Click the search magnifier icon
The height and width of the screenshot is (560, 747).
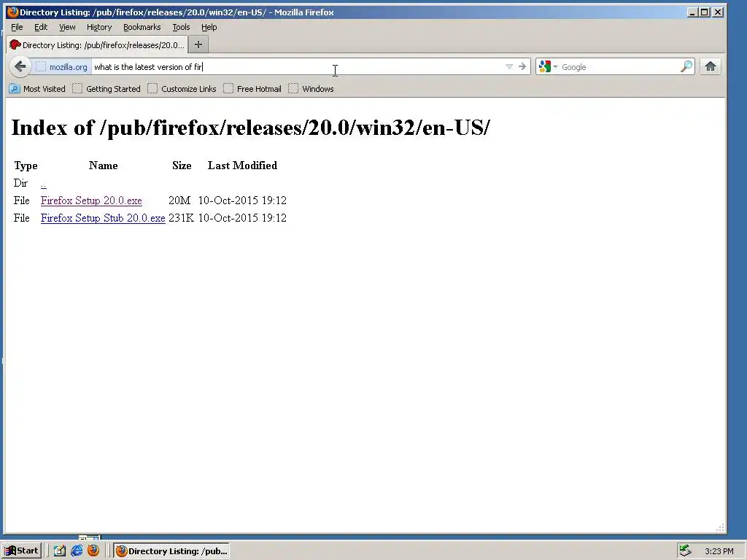click(x=686, y=66)
